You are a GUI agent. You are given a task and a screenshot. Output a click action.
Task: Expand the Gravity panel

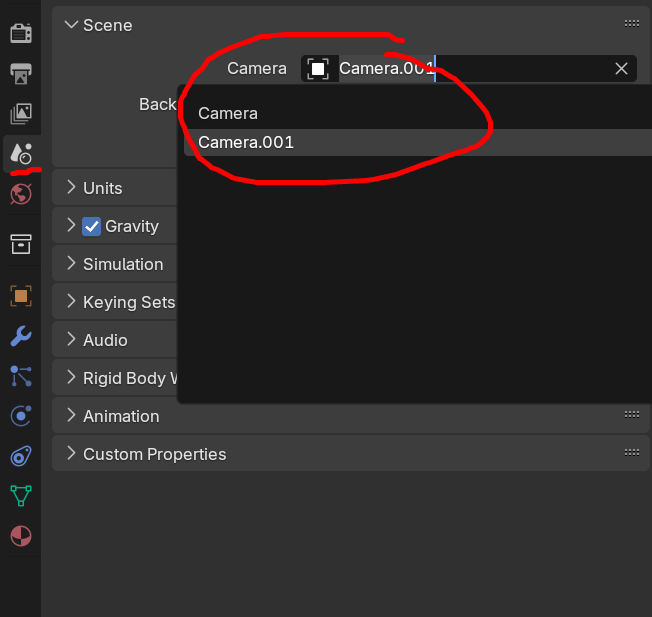(x=72, y=225)
